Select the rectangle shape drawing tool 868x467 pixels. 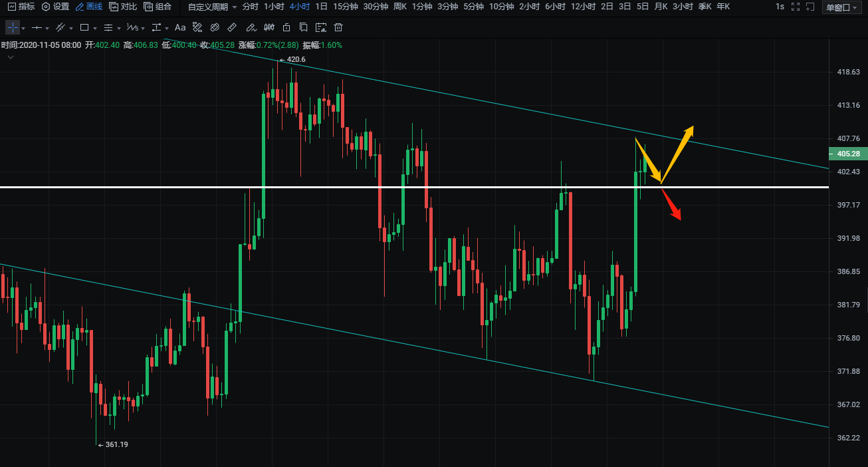click(84, 28)
